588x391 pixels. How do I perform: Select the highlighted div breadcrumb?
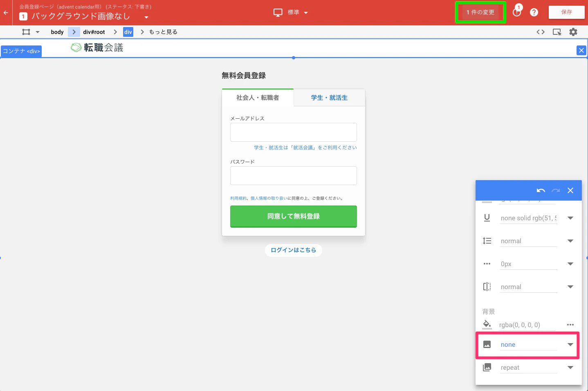(128, 32)
